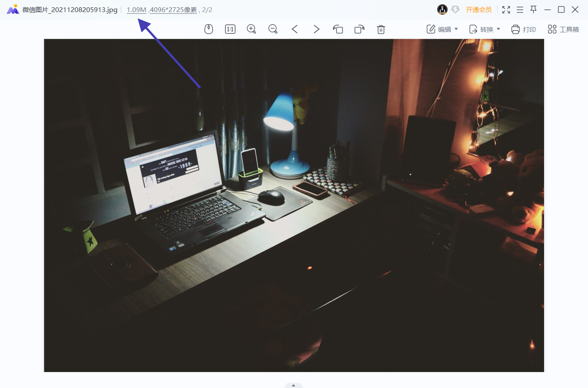Go to the next image
588x388 pixels.
[x=316, y=29]
